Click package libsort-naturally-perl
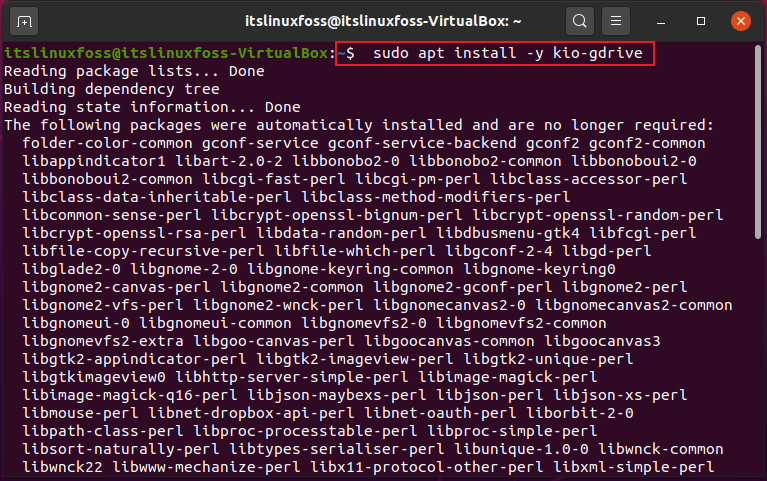The width and height of the screenshot is (767, 481). point(121,449)
